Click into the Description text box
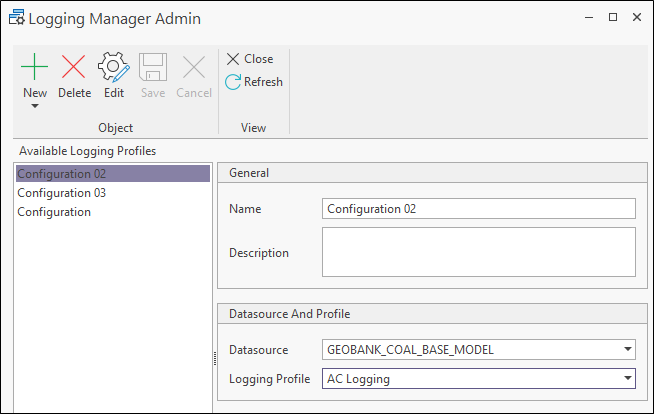Image resolution: width=654 pixels, height=414 pixels. [478, 251]
